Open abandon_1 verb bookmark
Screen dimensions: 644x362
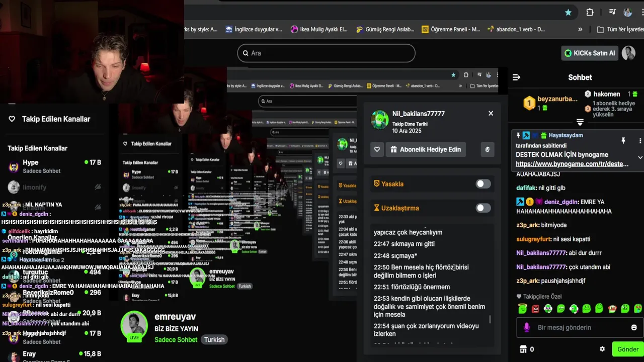516,29
